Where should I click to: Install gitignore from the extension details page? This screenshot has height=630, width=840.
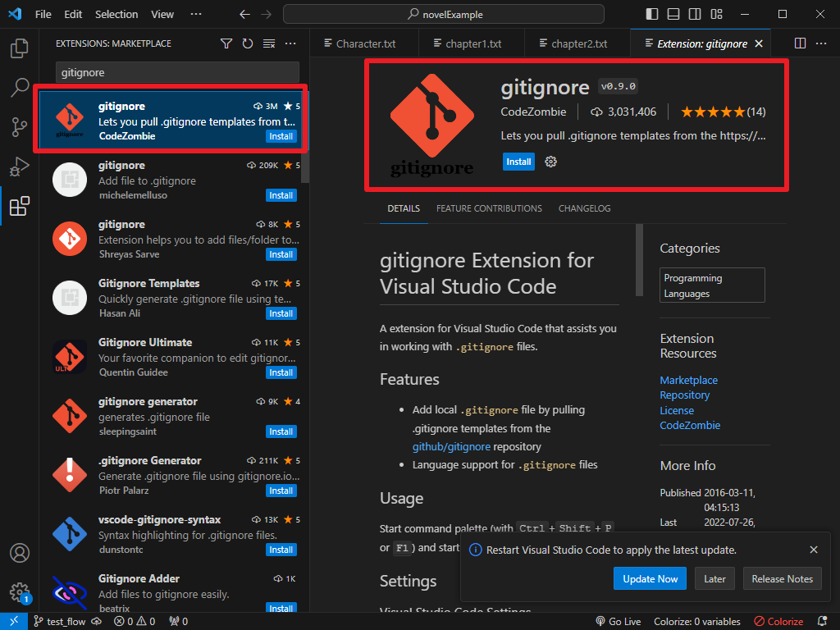(518, 162)
